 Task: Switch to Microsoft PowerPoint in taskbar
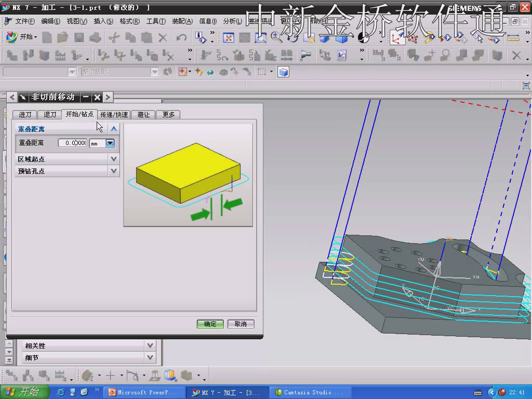click(144, 392)
